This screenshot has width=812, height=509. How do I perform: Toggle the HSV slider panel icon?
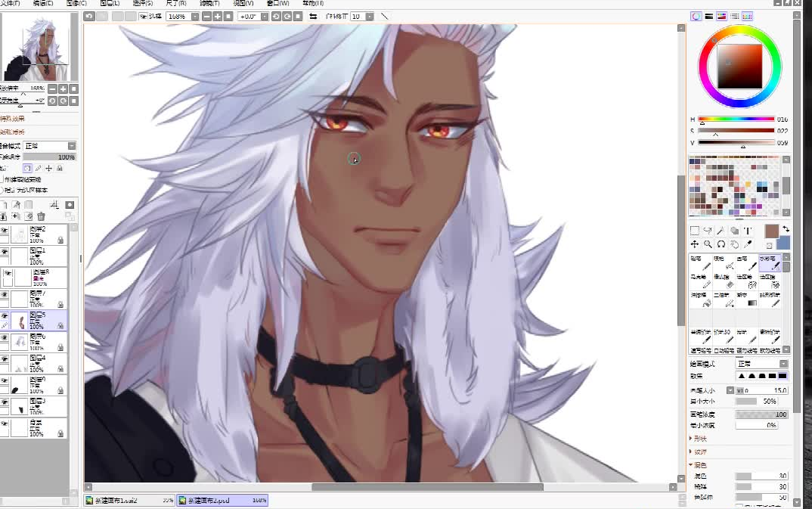(x=722, y=17)
